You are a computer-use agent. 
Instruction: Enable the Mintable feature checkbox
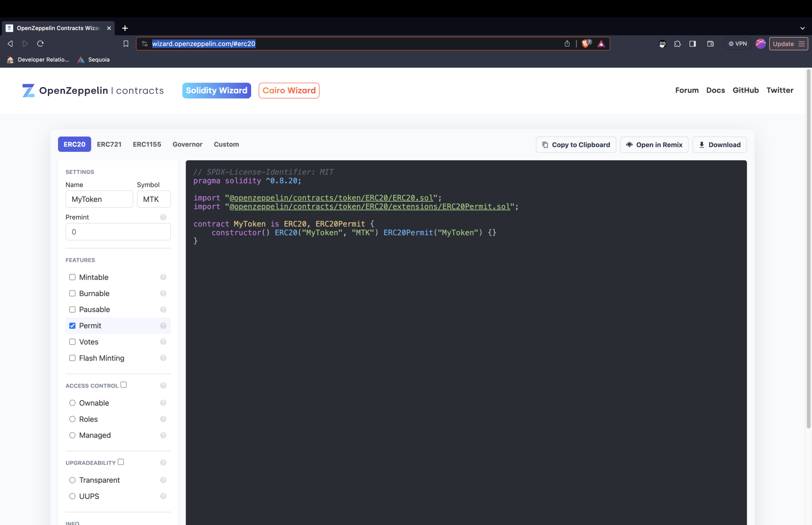coord(72,277)
